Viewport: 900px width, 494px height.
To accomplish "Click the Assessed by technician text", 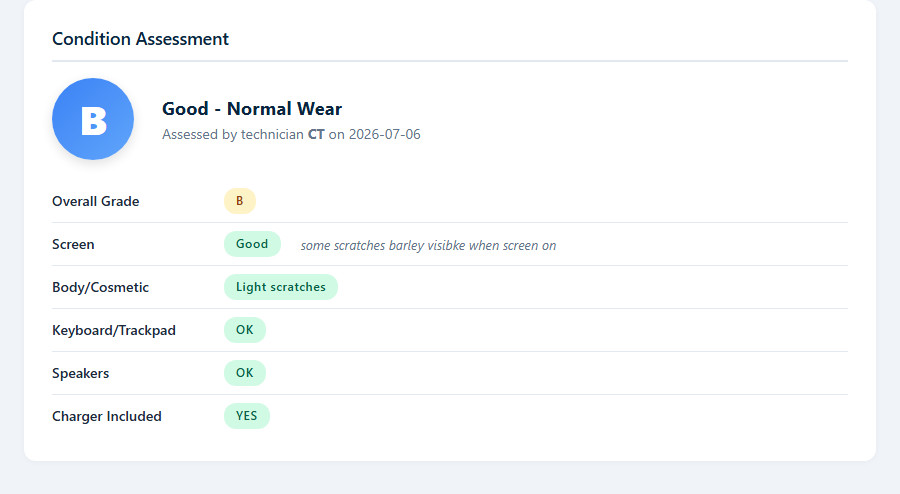I will (233, 134).
